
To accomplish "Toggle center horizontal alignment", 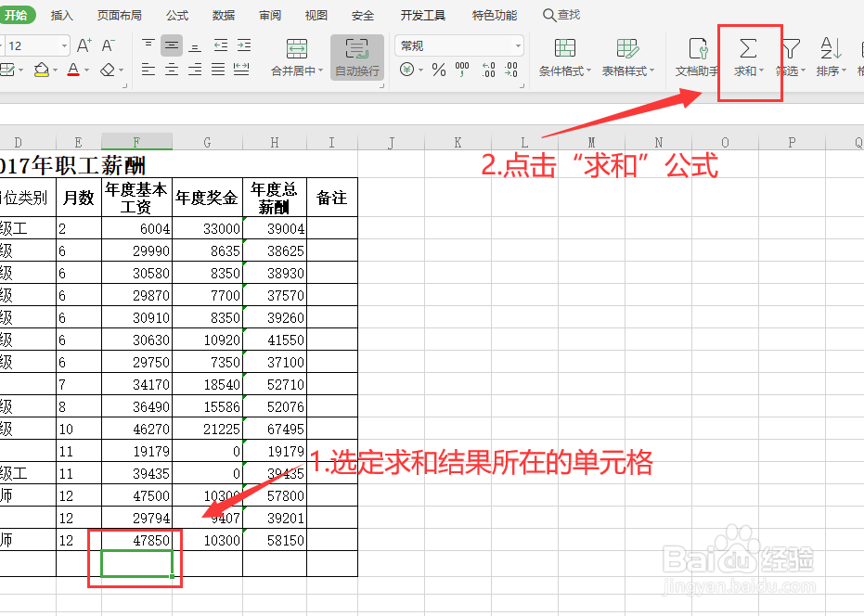I will coord(172,68).
